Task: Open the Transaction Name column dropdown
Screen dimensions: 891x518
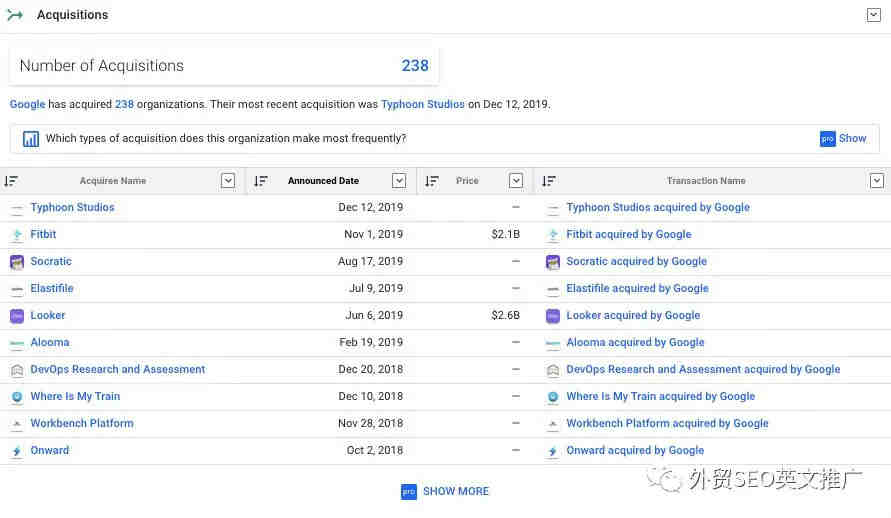Action: [877, 181]
